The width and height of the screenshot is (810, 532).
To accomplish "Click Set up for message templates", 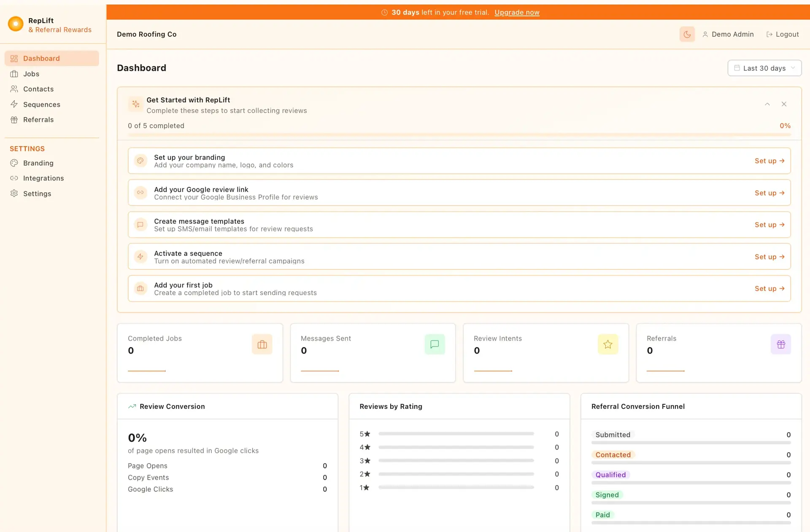I will 769,225.
